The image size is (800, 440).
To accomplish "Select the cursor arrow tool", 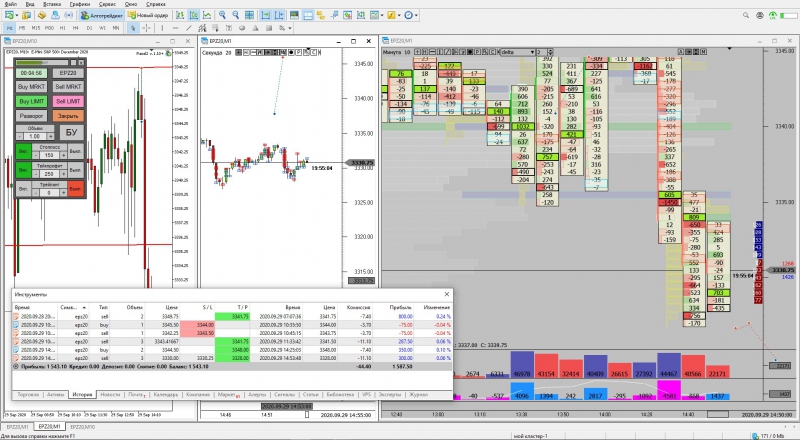I will tap(133, 28).
